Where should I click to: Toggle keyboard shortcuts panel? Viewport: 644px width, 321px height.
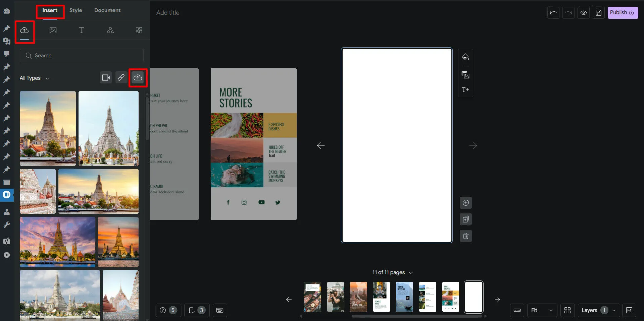point(220,310)
